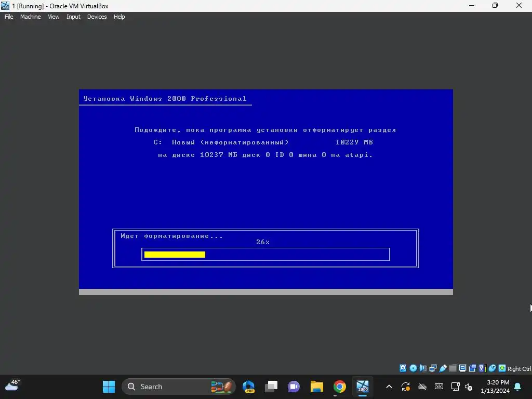Click the virtual display status icon
The width and height of the screenshot is (532, 399).
click(x=462, y=368)
